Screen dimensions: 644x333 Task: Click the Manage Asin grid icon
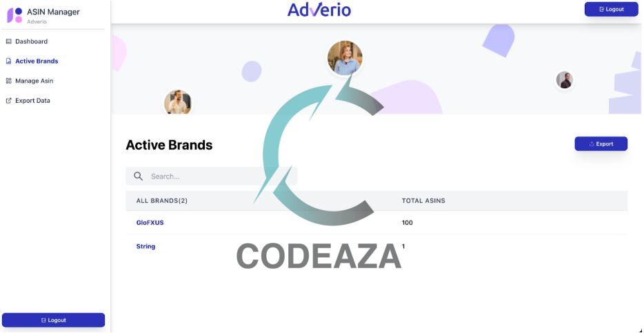point(9,81)
